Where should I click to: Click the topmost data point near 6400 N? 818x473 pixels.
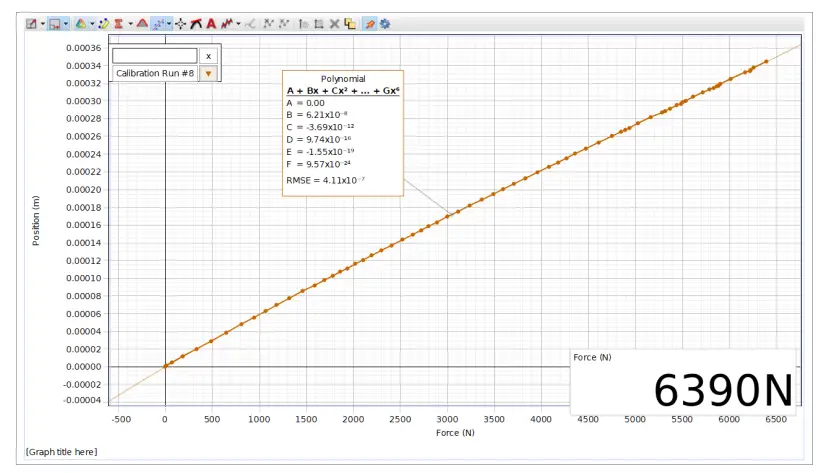click(x=766, y=62)
